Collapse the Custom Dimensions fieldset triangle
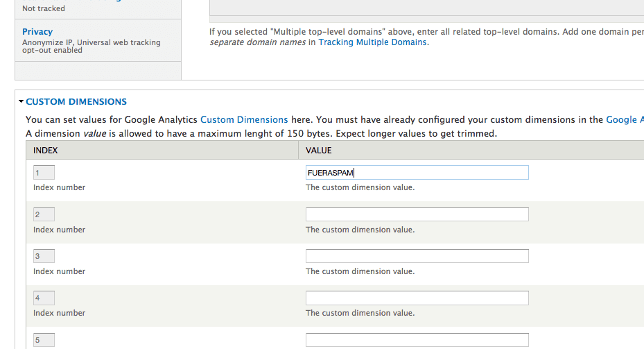The width and height of the screenshot is (644, 349). tap(21, 101)
